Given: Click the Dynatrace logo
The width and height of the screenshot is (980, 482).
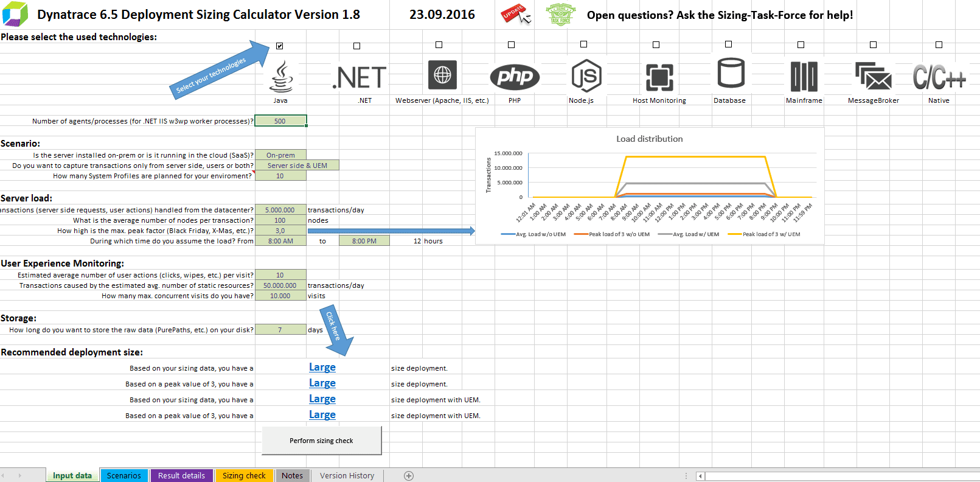Looking at the screenshot, I should pyautogui.click(x=15, y=14).
